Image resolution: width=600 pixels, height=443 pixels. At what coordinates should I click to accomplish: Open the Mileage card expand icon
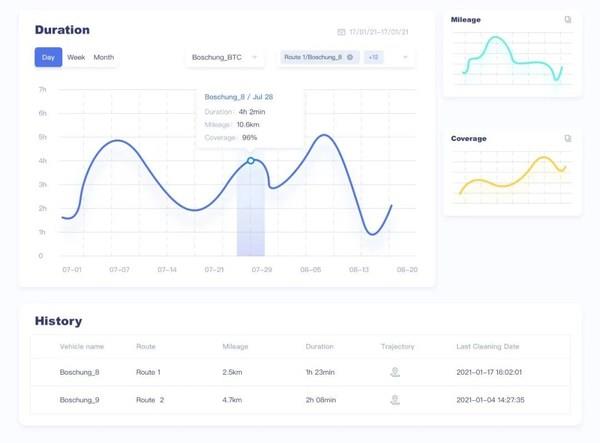pos(568,19)
